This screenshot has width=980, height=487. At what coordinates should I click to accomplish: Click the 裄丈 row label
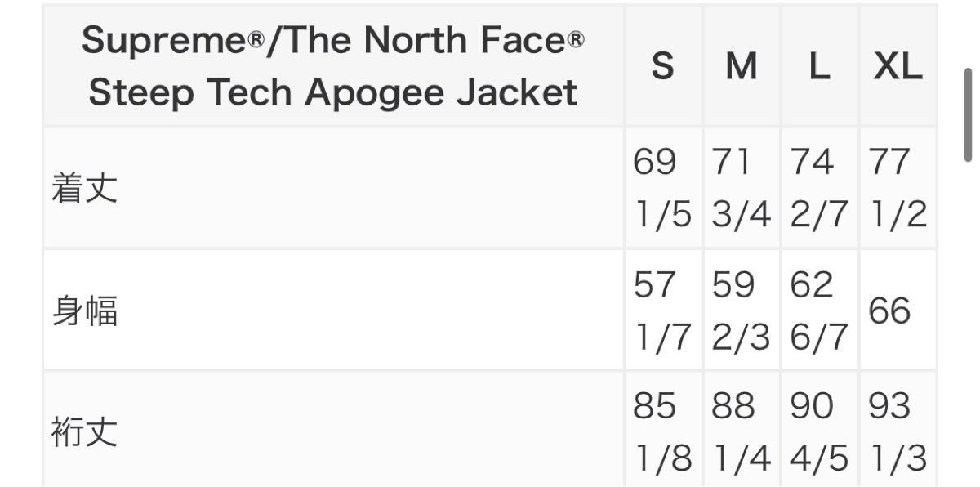(85, 432)
